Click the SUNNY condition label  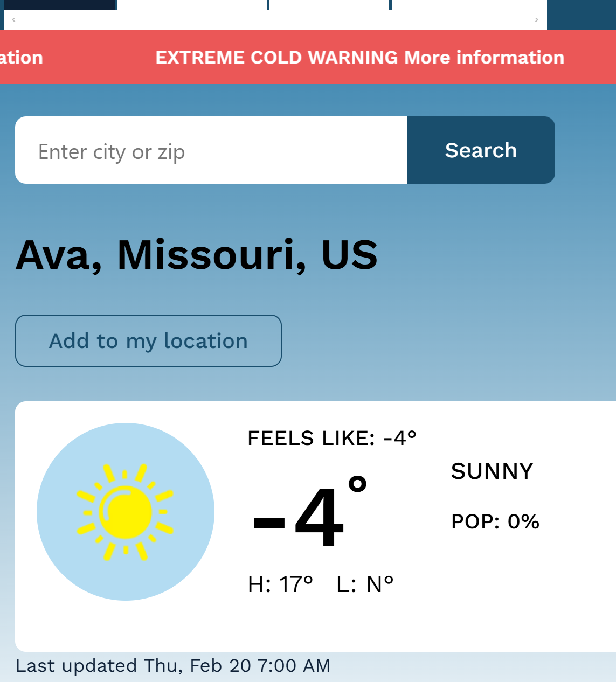tap(492, 471)
